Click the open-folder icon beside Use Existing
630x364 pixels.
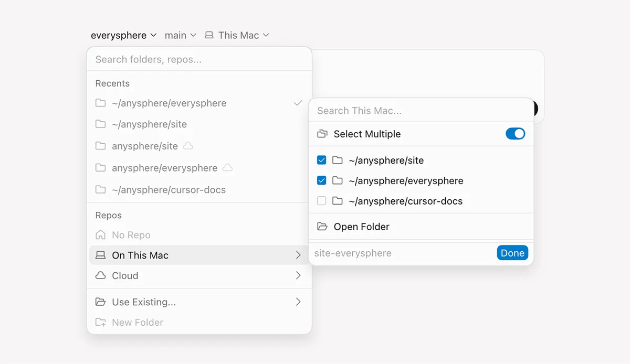(100, 302)
